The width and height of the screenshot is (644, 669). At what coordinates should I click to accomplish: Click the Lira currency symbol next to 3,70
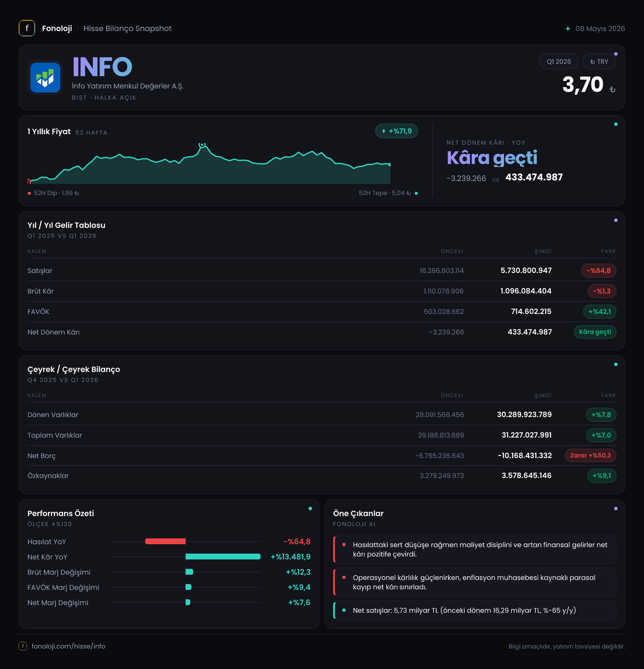pos(612,89)
